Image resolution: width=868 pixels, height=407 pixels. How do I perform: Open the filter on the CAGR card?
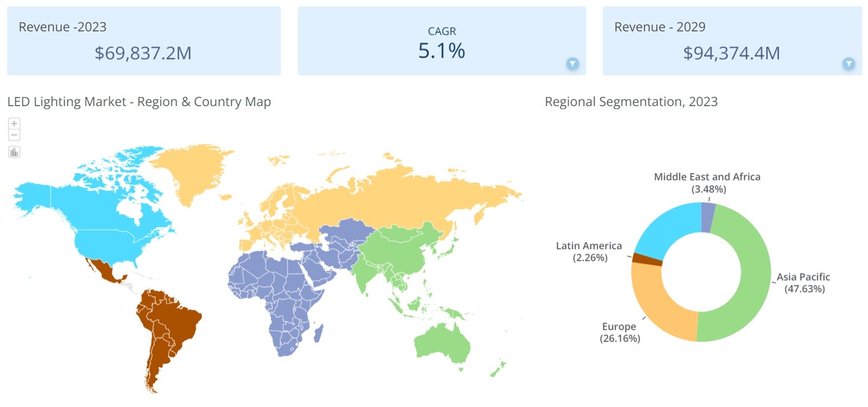tap(572, 63)
